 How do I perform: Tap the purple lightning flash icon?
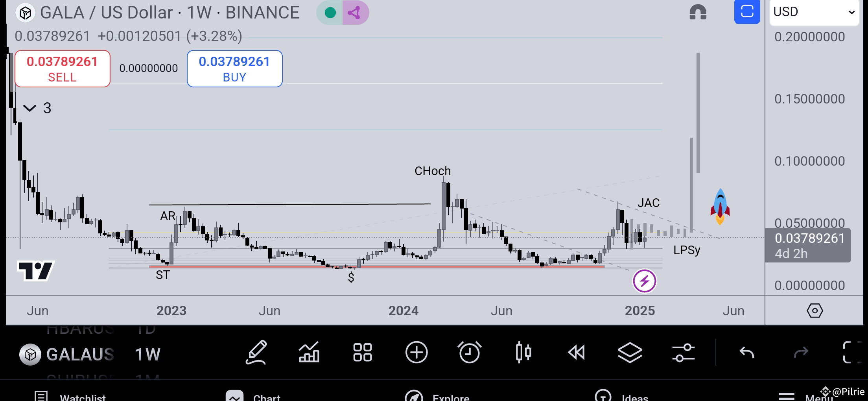click(644, 281)
